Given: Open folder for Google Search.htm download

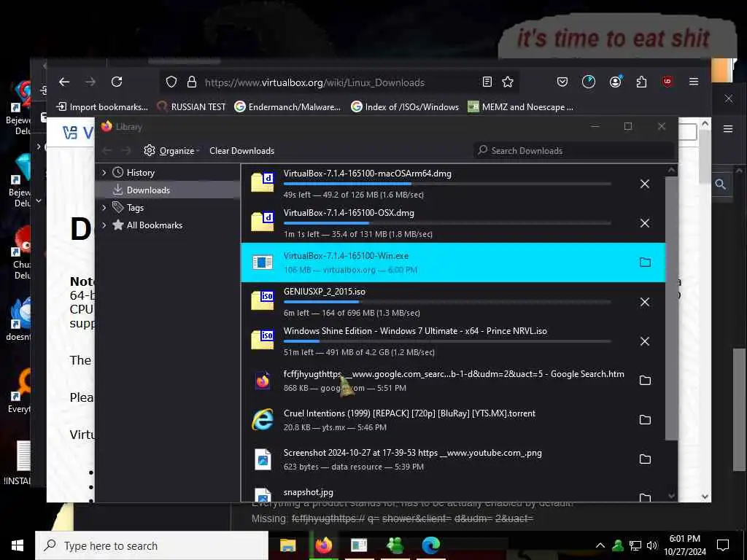Looking at the screenshot, I should point(645,381).
